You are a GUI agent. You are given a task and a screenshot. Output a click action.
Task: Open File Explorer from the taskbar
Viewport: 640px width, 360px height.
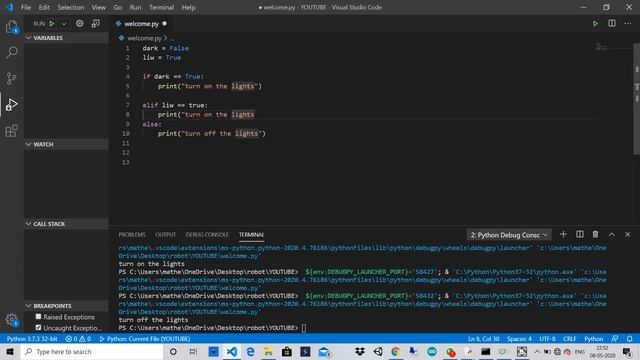click(268, 351)
